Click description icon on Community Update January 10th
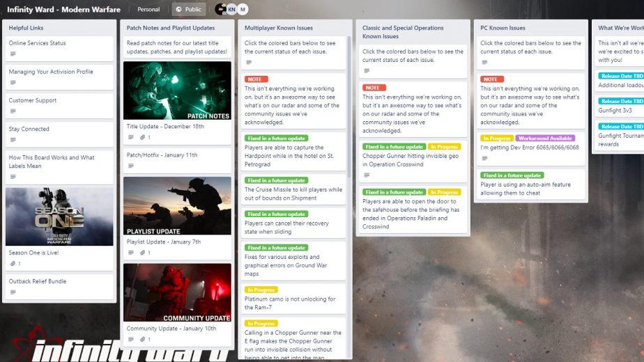 130,340
